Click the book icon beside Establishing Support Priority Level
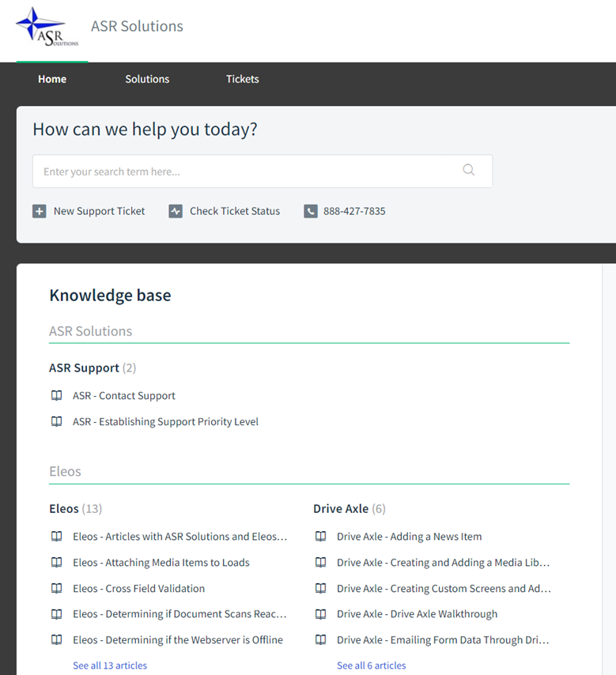 tap(56, 421)
